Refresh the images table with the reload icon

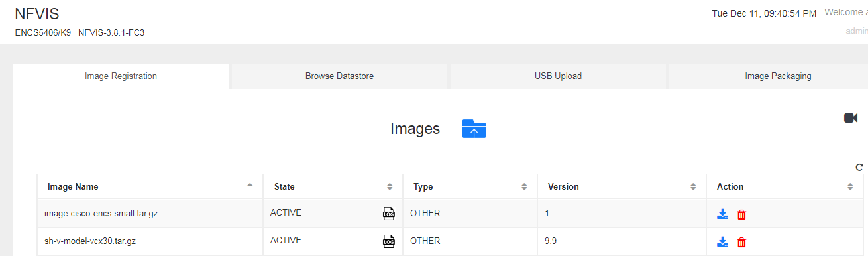click(x=859, y=168)
